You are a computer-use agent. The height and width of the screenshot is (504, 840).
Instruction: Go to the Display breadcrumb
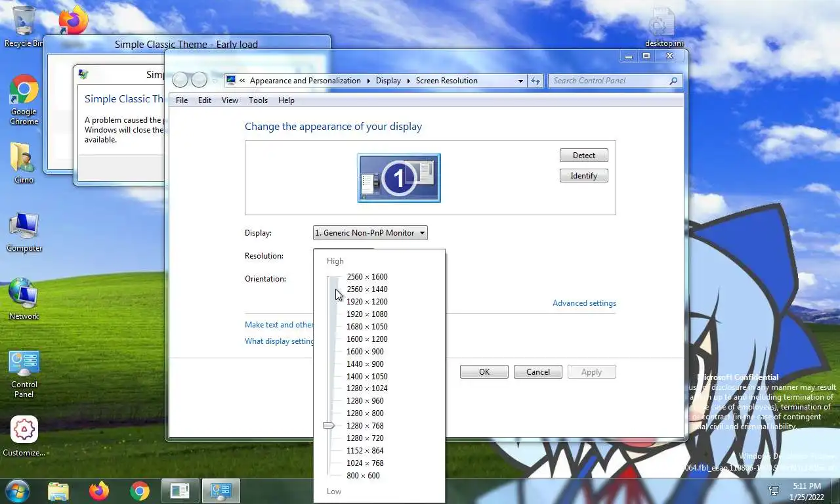[388, 81]
